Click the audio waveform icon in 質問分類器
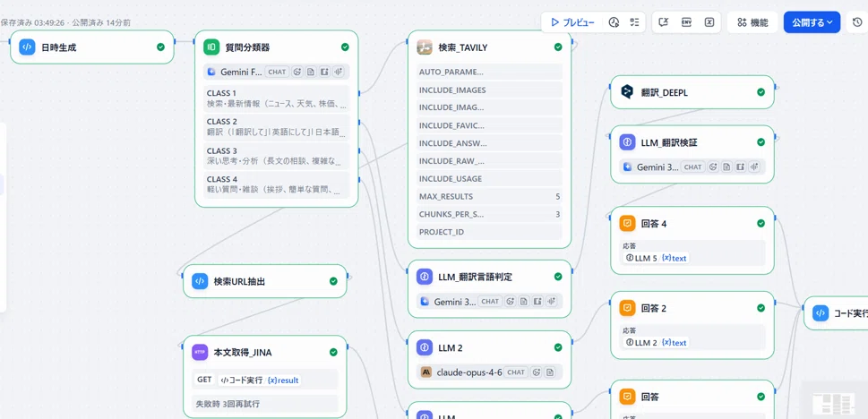 [x=339, y=72]
